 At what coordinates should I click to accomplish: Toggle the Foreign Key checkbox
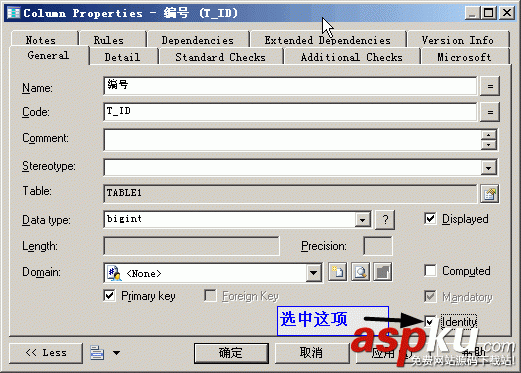coord(210,296)
